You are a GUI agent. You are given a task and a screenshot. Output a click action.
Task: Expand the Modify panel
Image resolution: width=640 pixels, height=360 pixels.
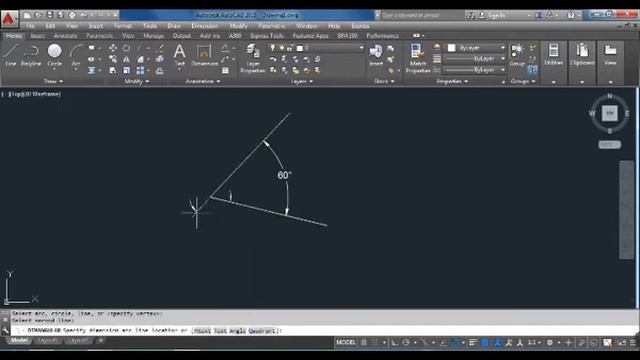pos(136,81)
